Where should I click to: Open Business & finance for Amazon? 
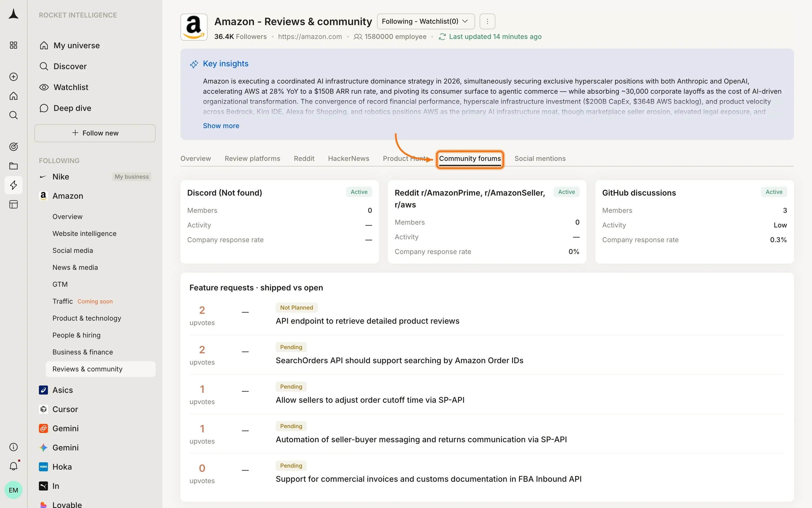[x=83, y=352]
